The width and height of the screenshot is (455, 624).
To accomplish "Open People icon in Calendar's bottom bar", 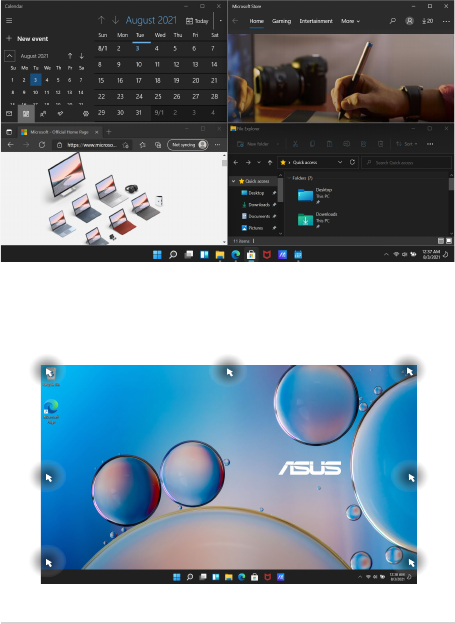I will click(x=43, y=114).
